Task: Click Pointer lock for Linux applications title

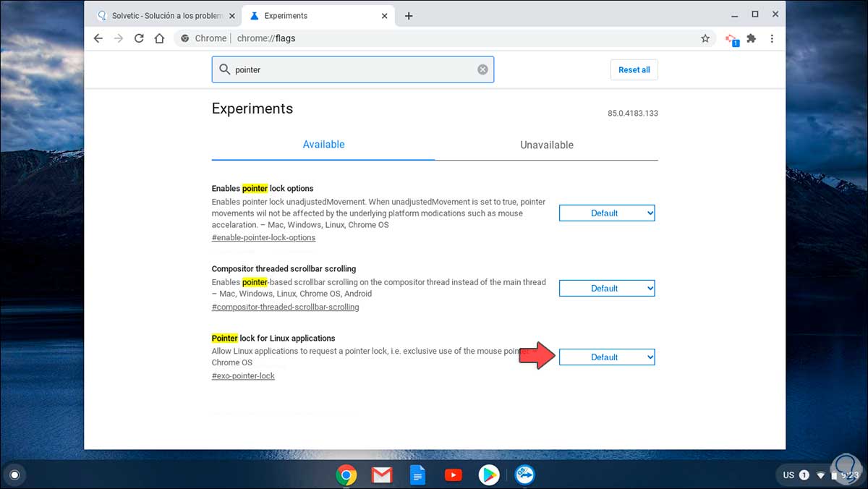Action: [273, 338]
